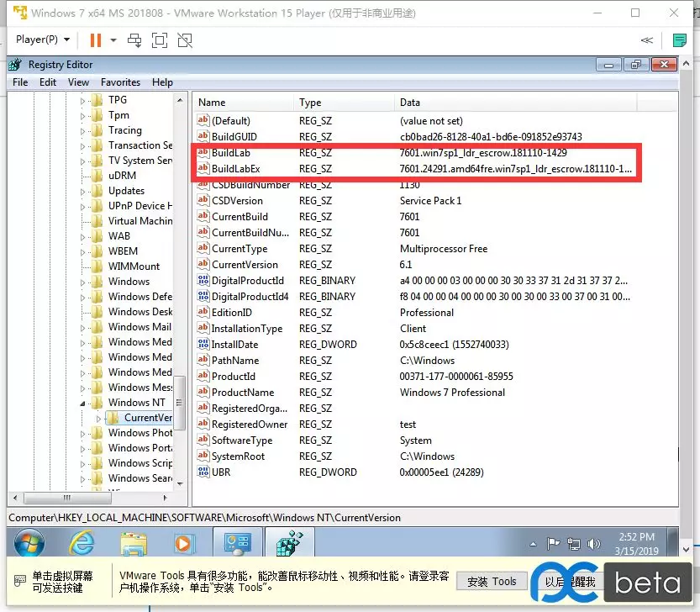This screenshot has height=612, width=700.
Task: Select the InstallationType value
Action: click(x=247, y=329)
